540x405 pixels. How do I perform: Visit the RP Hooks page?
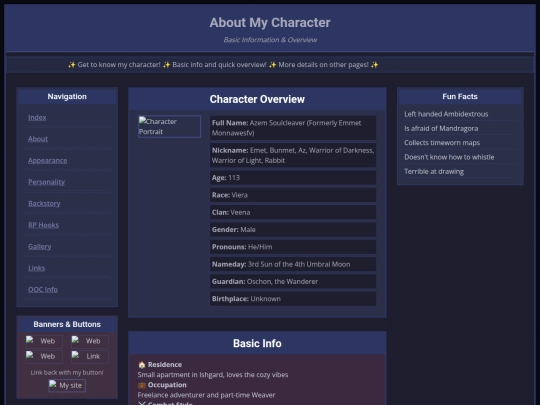click(x=43, y=225)
